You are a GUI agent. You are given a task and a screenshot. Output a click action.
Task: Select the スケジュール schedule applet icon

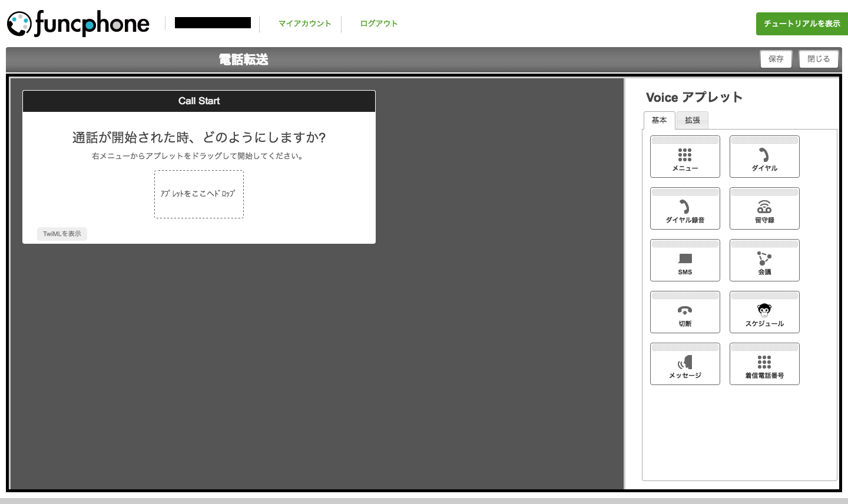pyautogui.click(x=764, y=313)
